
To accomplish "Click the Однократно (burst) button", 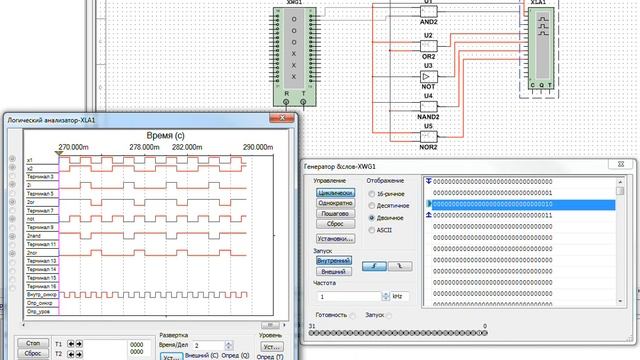I will (336, 203).
